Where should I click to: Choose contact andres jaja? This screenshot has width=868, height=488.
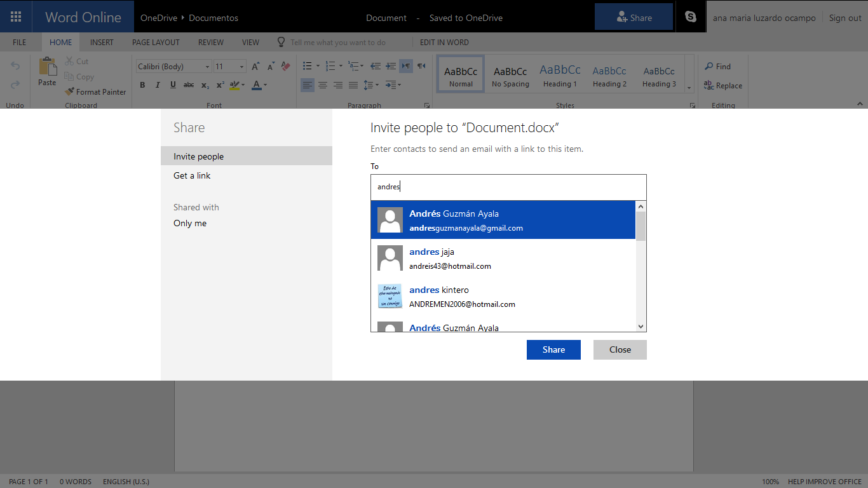point(503,258)
